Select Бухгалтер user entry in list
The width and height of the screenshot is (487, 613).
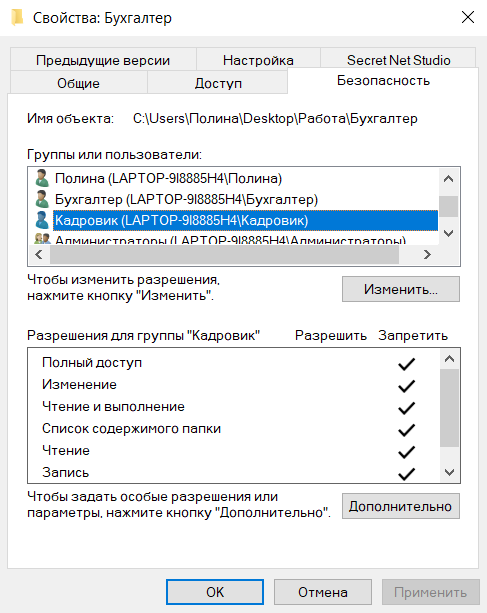(x=186, y=200)
